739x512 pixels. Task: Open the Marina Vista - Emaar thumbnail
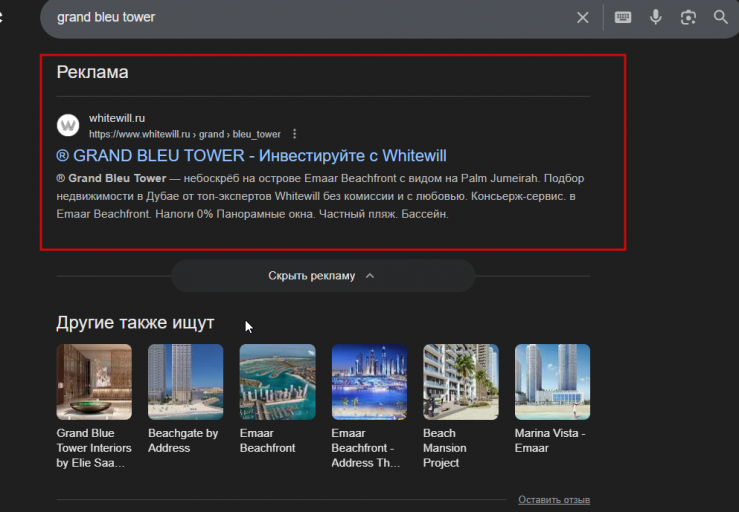[x=552, y=382]
